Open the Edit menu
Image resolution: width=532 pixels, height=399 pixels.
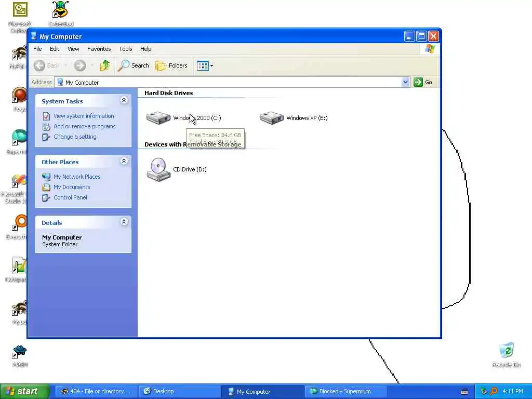tap(55, 49)
